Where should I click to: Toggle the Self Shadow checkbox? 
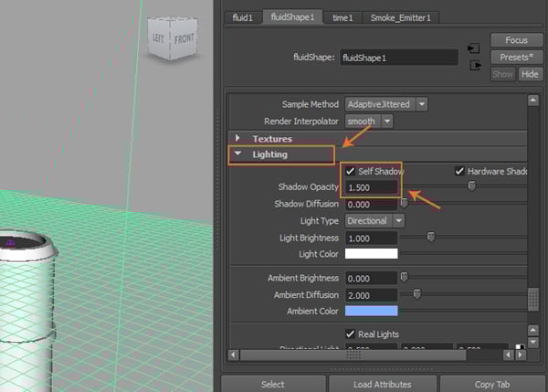point(350,171)
